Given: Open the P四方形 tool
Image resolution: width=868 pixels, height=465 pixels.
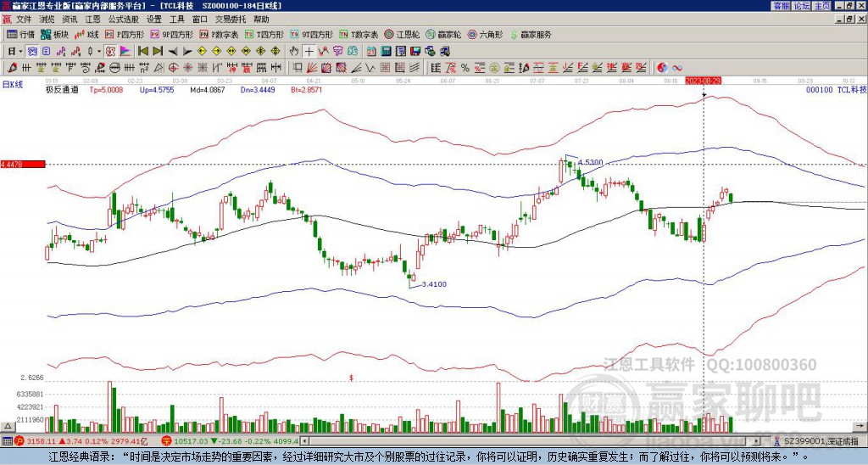Looking at the screenshot, I should (x=125, y=35).
